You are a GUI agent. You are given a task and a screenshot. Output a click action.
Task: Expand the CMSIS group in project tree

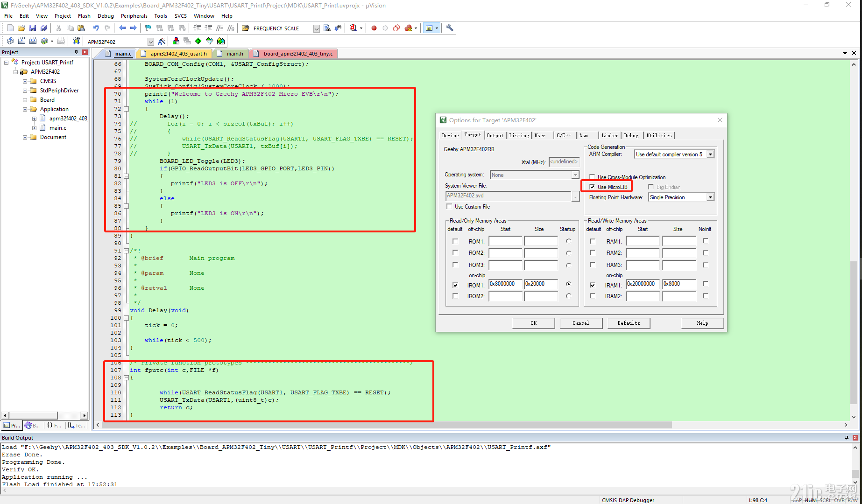pyautogui.click(x=25, y=81)
